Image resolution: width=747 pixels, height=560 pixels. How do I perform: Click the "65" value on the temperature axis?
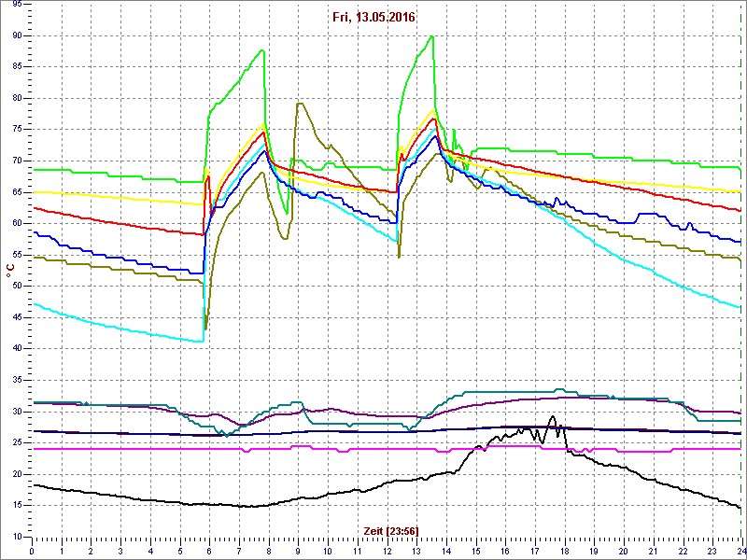coord(17,192)
